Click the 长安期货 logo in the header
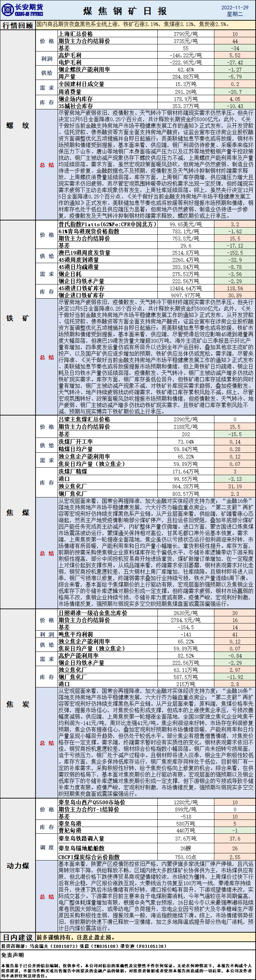This screenshot has height=980, width=256. click(22, 10)
